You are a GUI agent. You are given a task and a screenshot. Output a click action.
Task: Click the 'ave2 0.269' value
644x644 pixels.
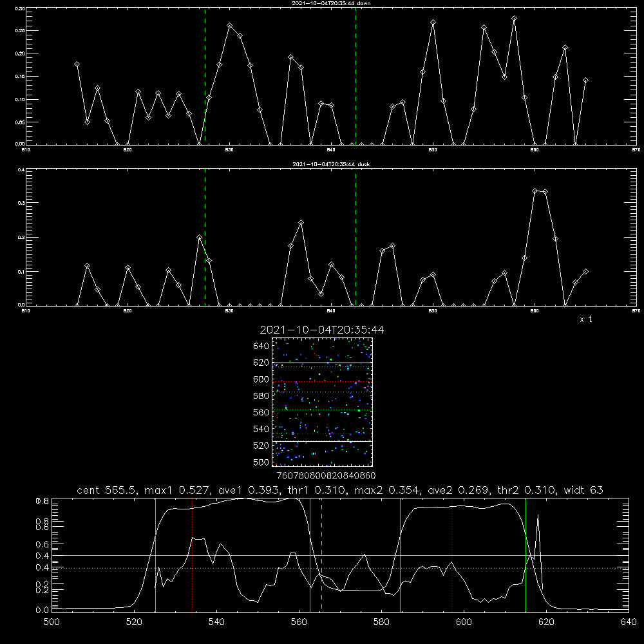point(460,490)
